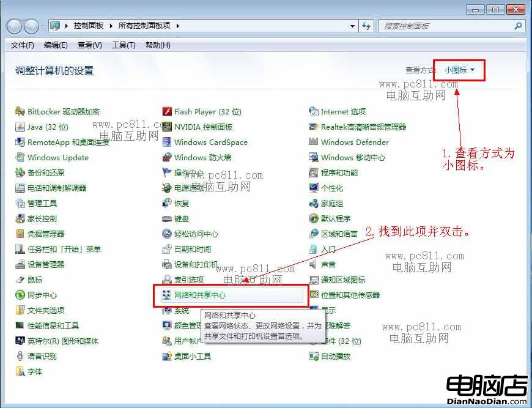Image resolution: width=532 pixels, height=408 pixels.
Task: Click the 声音 speaker icon
Action: coord(314,264)
